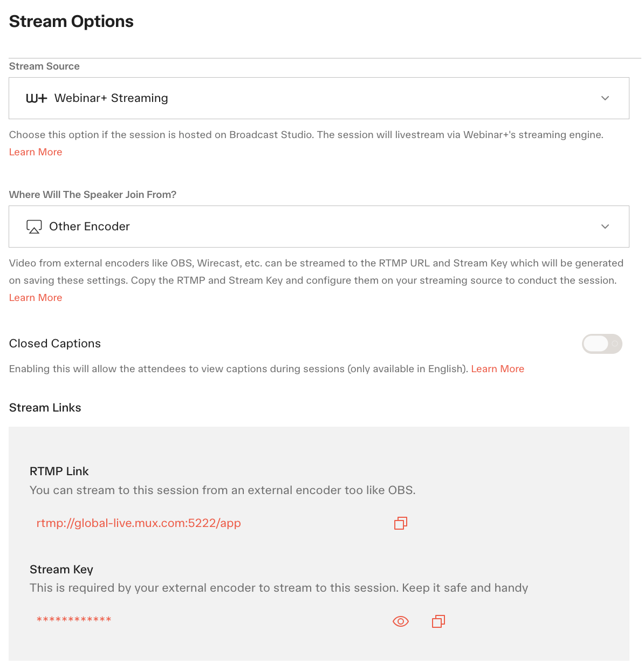Viewport: 644px width, 671px height.
Task: Click the rtmp://global-live.mux.com:5222/app link
Action: 139,523
